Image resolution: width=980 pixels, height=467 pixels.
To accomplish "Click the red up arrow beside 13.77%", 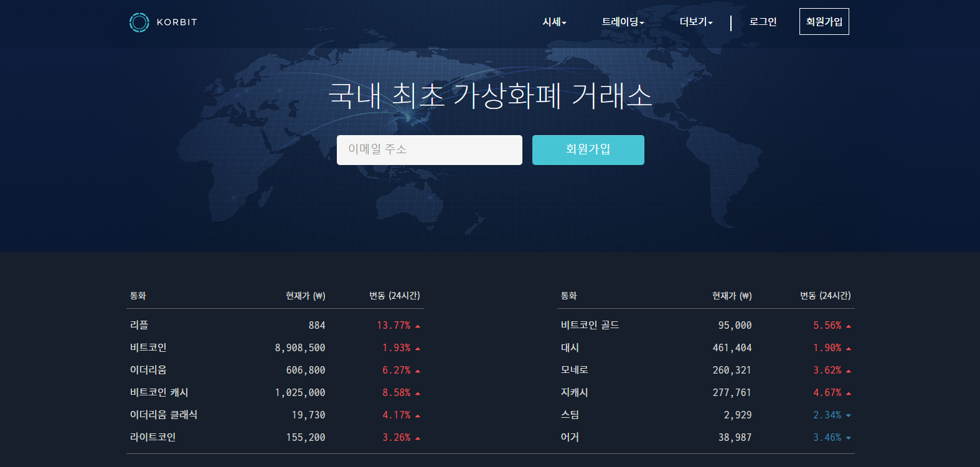I will pos(418,326).
